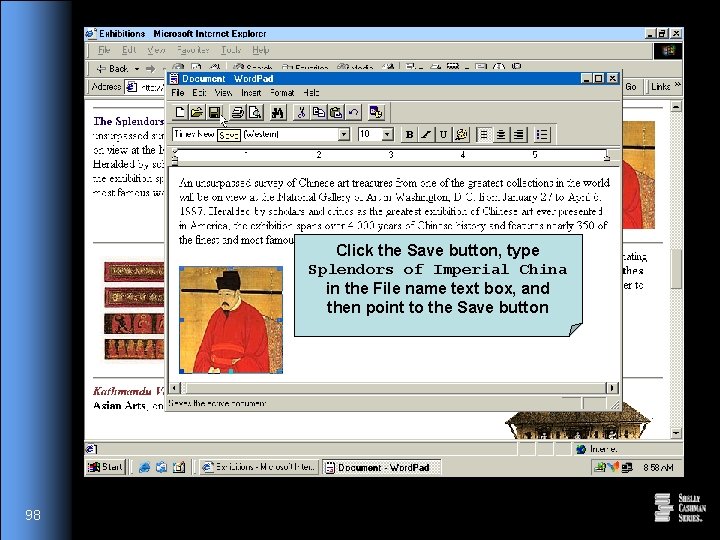The height and width of the screenshot is (540, 720).
Task: Click the Show Desktop quick launch icon
Action: coord(179,467)
